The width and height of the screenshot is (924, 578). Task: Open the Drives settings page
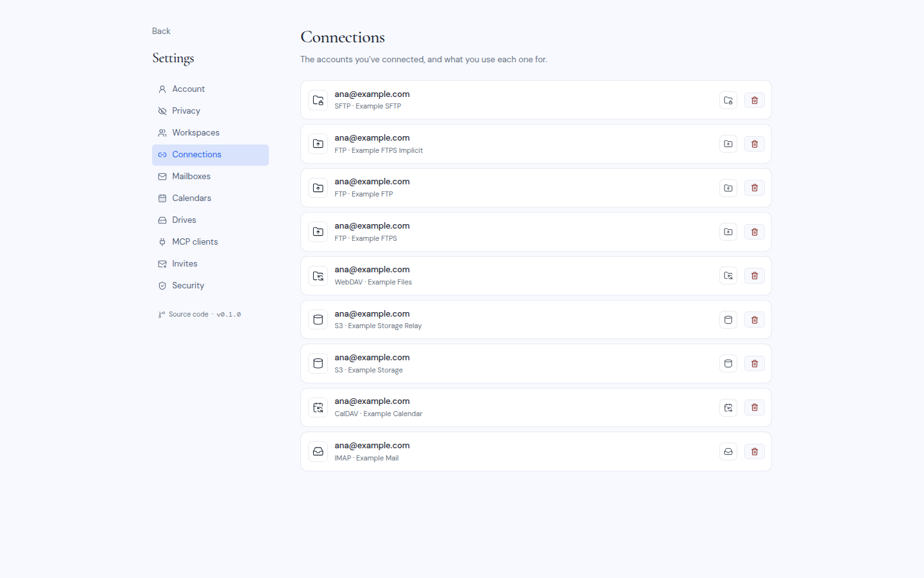[x=210, y=220]
